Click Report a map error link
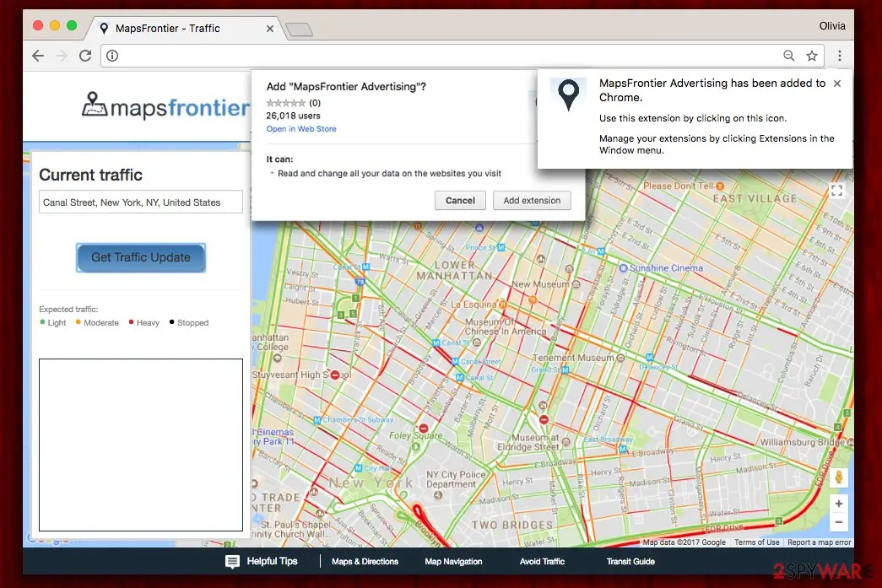Viewport: 882px width, 588px height. tap(819, 542)
